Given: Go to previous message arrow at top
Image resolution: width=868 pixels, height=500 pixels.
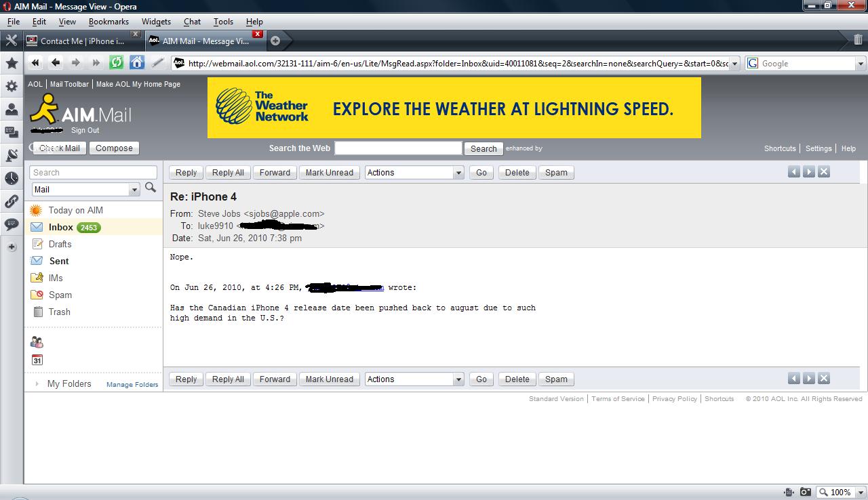Looking at the screenshot, I should tap(794, 172).
